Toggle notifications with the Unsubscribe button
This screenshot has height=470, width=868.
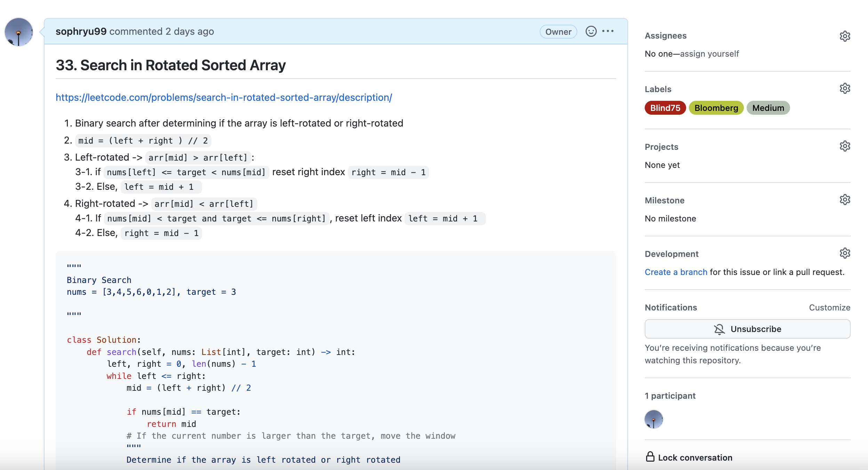[x=747, y=329]
